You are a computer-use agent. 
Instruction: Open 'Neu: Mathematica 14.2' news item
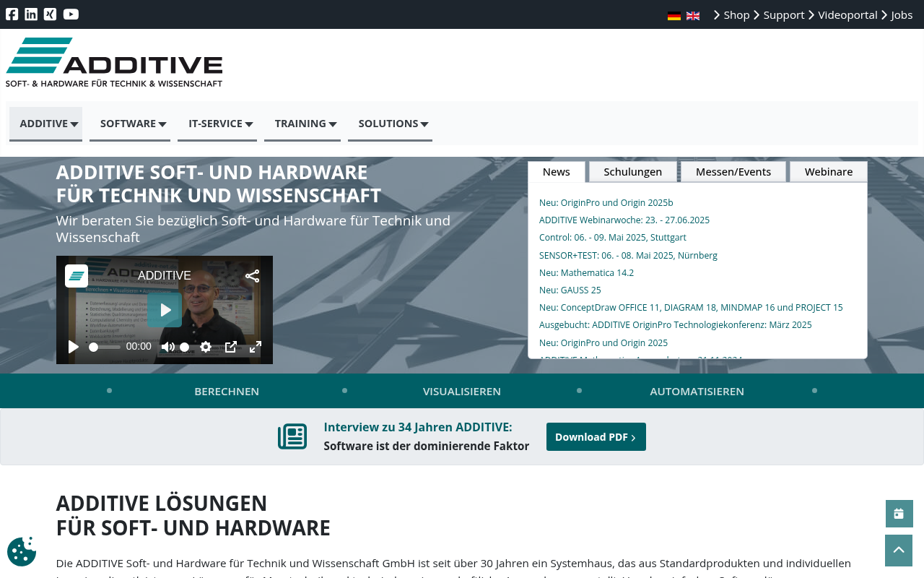586,273
